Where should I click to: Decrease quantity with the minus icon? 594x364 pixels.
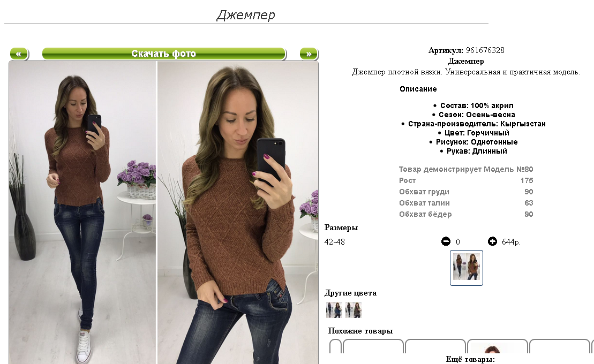(446, 241)
